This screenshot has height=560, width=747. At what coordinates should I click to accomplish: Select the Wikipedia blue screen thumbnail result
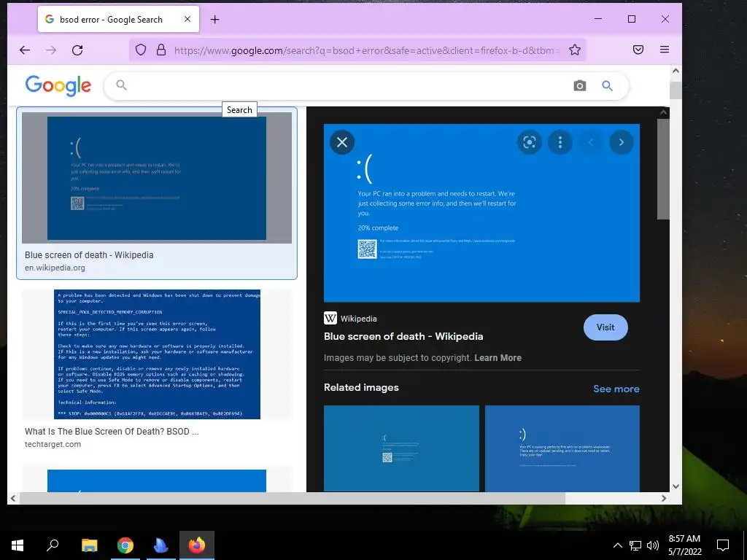pos(157,178)
